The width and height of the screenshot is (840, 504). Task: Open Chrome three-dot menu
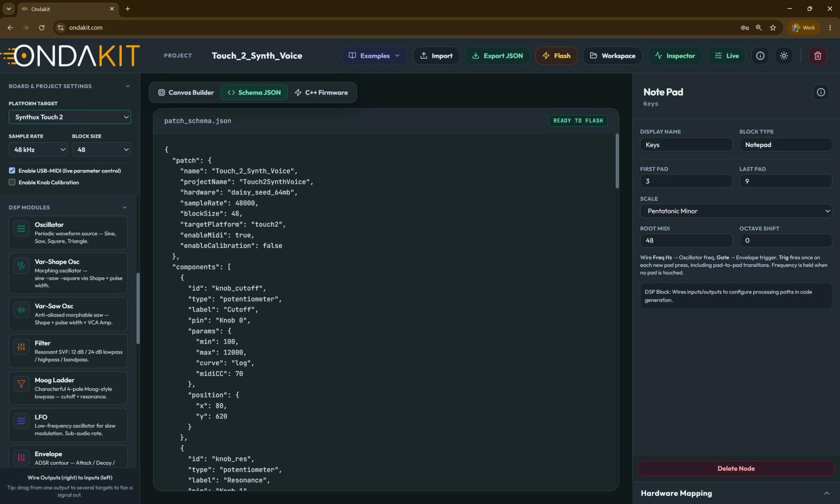830,27
